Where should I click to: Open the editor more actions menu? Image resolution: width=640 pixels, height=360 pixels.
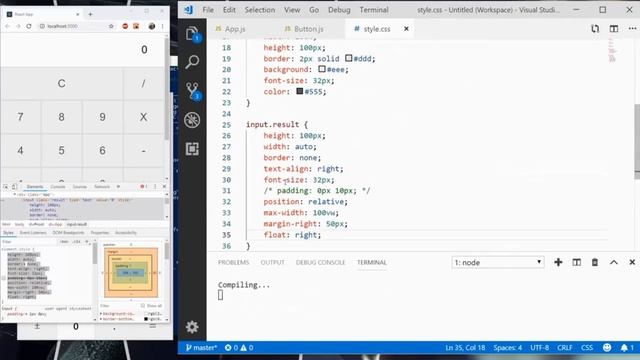[x=632, y=29]
